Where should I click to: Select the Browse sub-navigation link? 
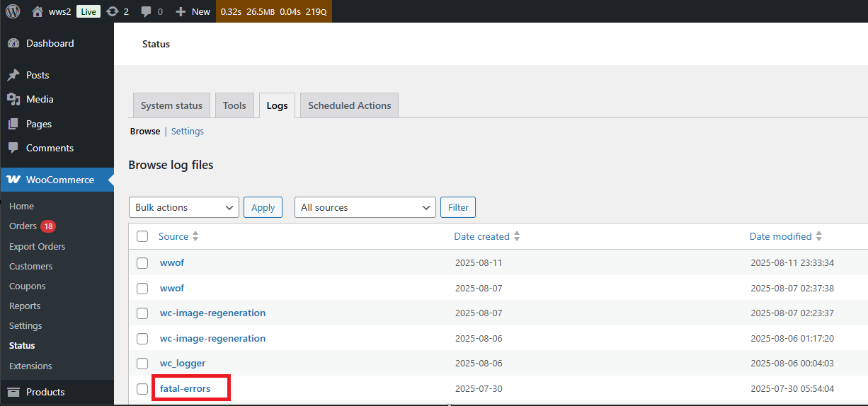point(145,132)
